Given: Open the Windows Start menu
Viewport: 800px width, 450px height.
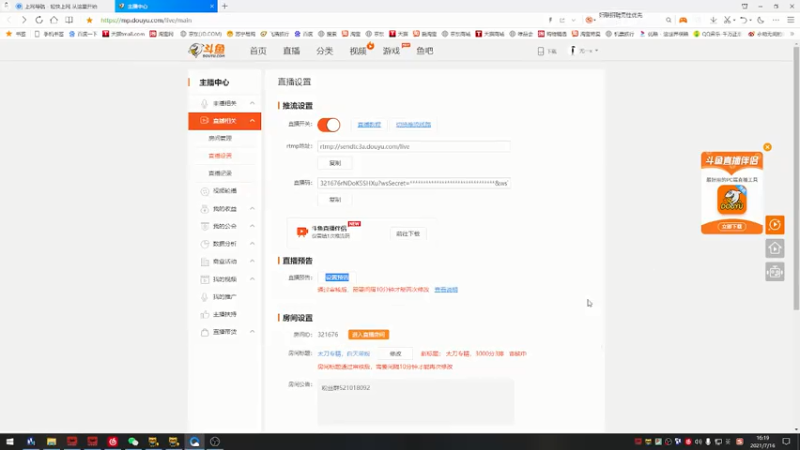Looking at the screenshot, I should [x=10, y=441].
